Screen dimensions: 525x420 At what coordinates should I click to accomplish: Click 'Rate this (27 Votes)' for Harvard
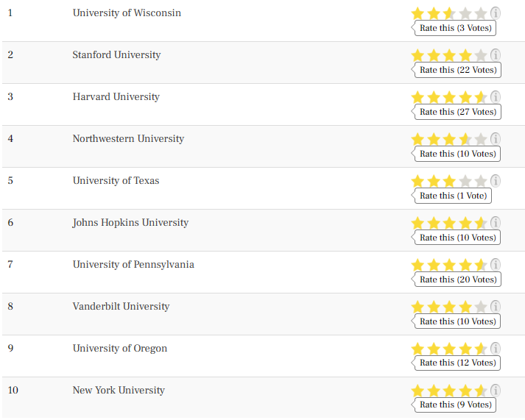click(x=458, y=112)
